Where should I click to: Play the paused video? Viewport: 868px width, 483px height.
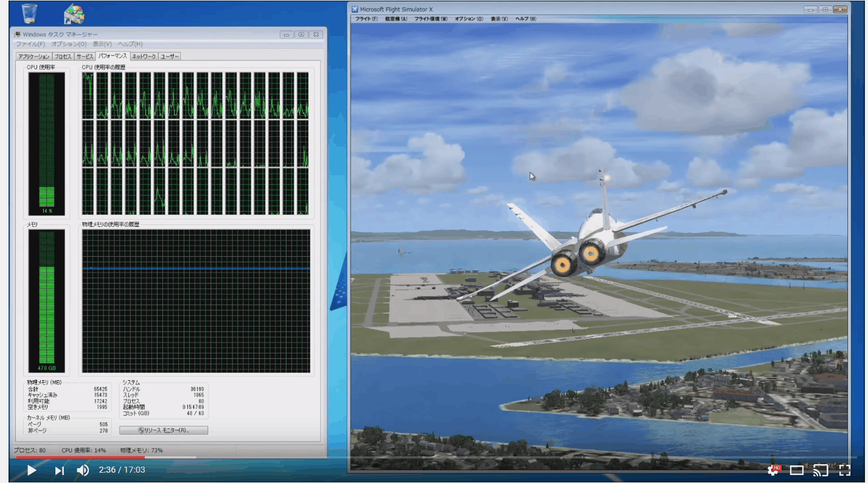click(32, 470)
